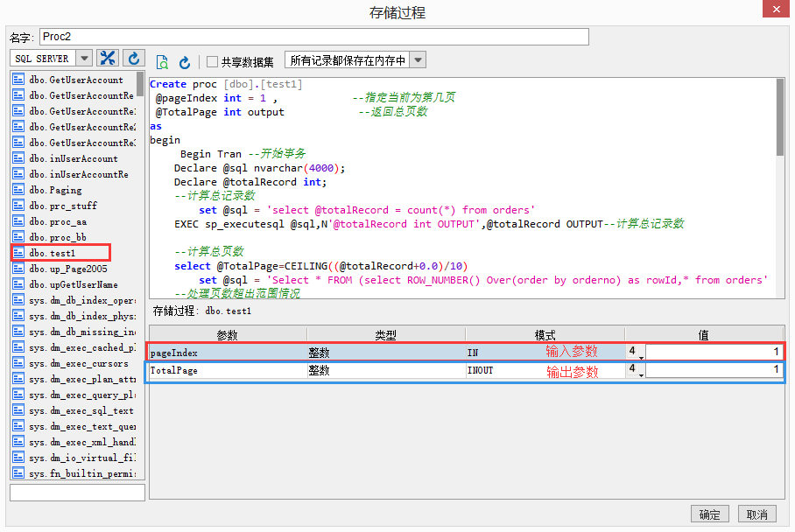Click the pageIndex value field

pos(714,352)
